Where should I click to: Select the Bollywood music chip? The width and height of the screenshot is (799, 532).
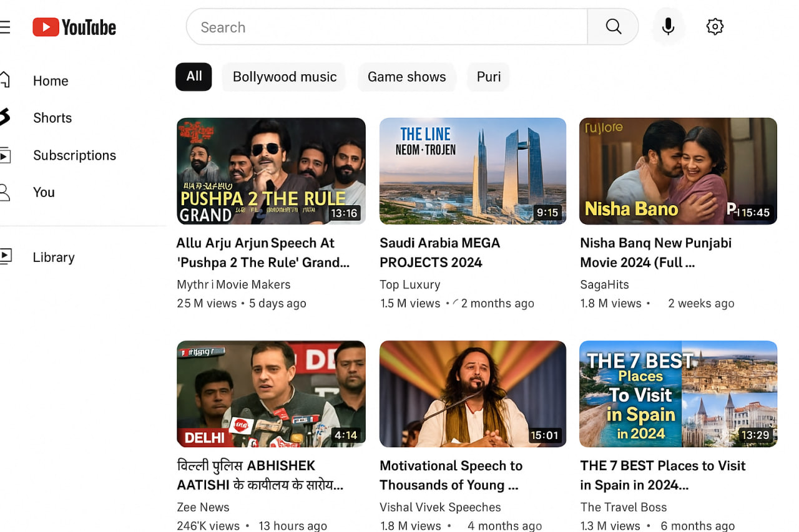coord(284,77)
